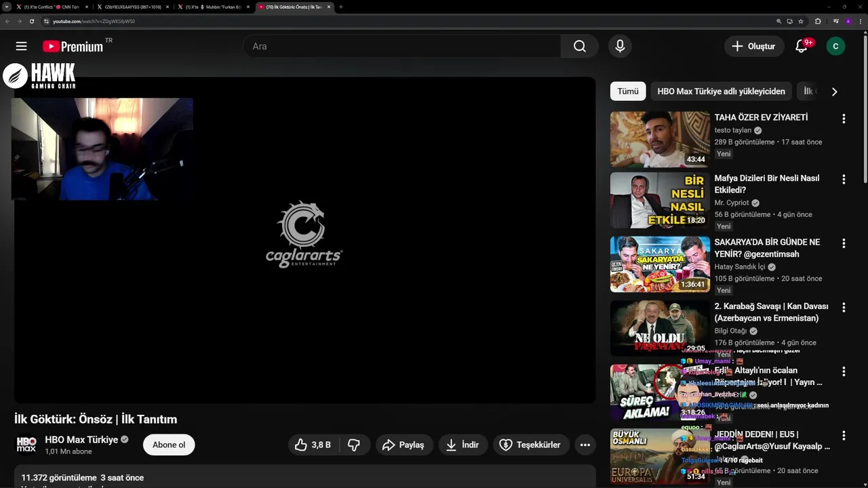Select the Tümü filter chip
Image resolution: width=868 pixels, height=488 pixels.
click(x=628, y=91)
